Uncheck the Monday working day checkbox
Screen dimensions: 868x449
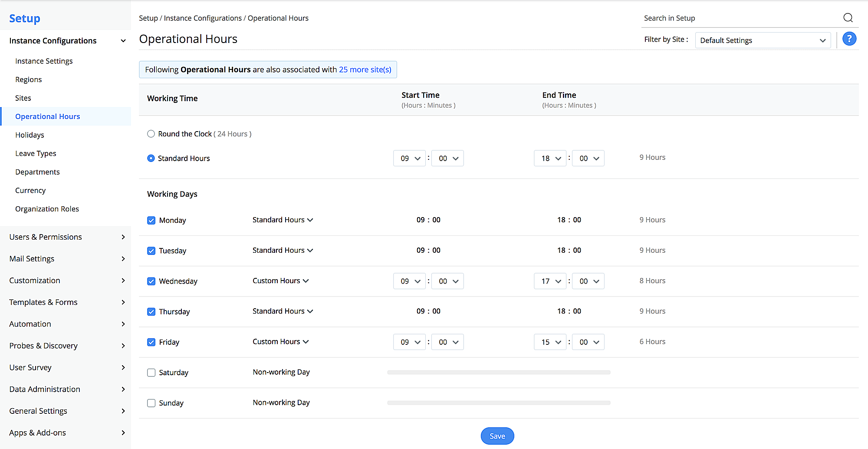click(x=151, y=221)
